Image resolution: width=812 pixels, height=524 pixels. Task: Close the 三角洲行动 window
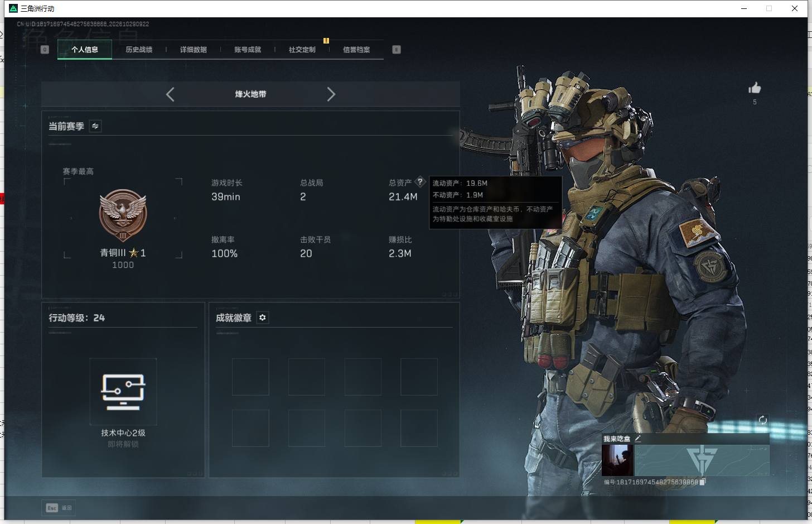[x=795, y=8]
